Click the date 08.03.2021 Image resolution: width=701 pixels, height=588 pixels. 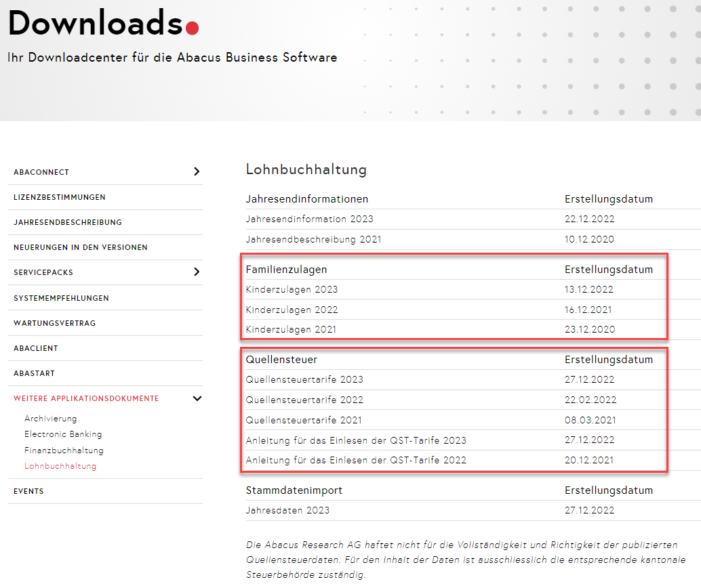[x=590, y=421]
